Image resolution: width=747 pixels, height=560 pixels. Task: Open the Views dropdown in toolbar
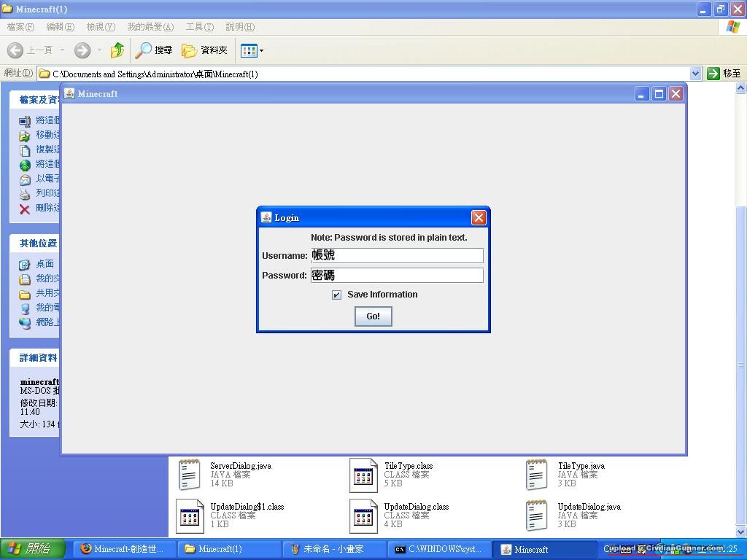(x=252, y=50)
